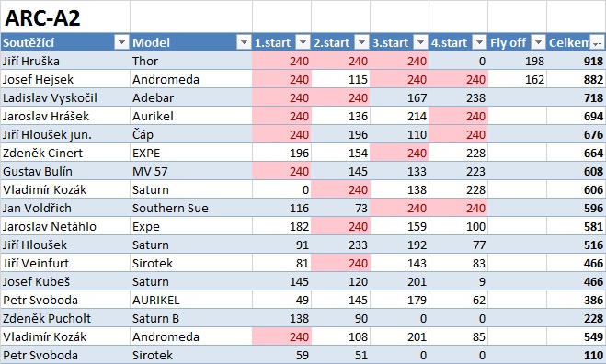
Task: Open the Model column filter dropdown
Action: coord(244,42)
